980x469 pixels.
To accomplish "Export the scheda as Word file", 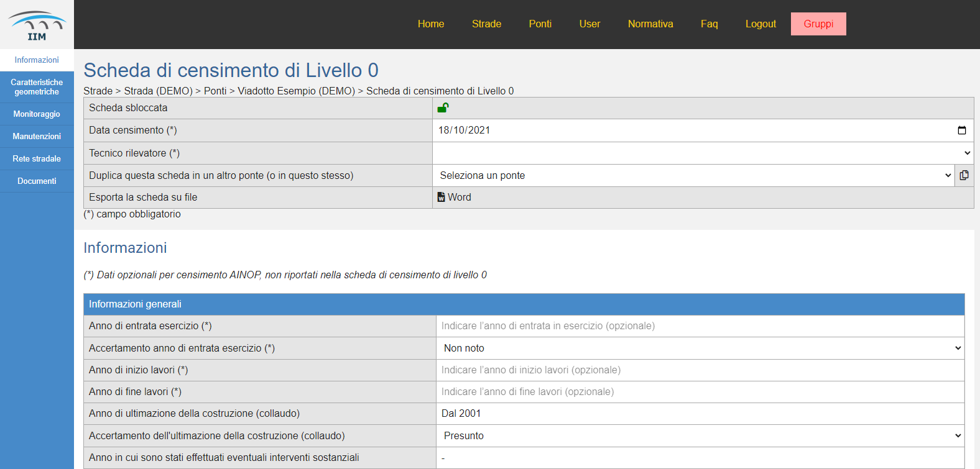I will (455, 198).
